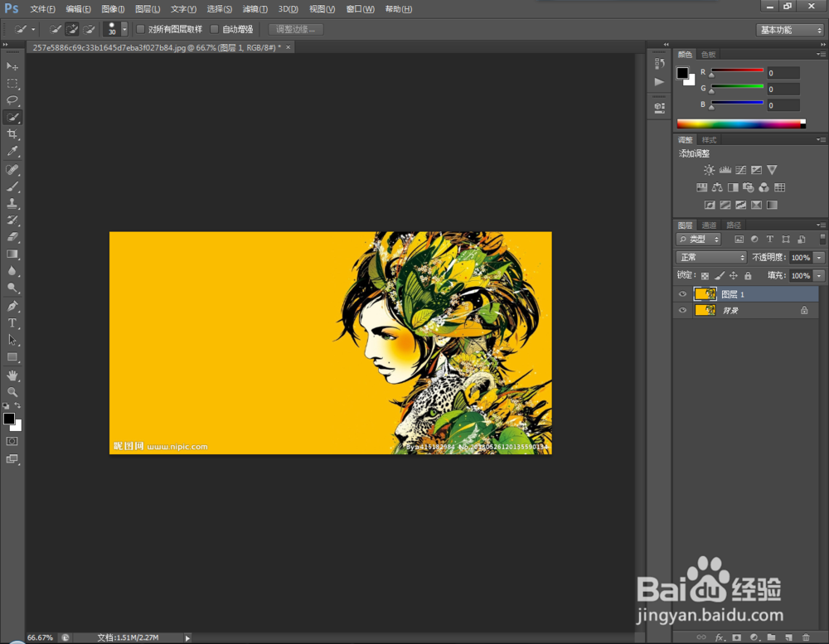
Task: Open 基本功能 workspace dropdown
Action: [x=790, y=30]
